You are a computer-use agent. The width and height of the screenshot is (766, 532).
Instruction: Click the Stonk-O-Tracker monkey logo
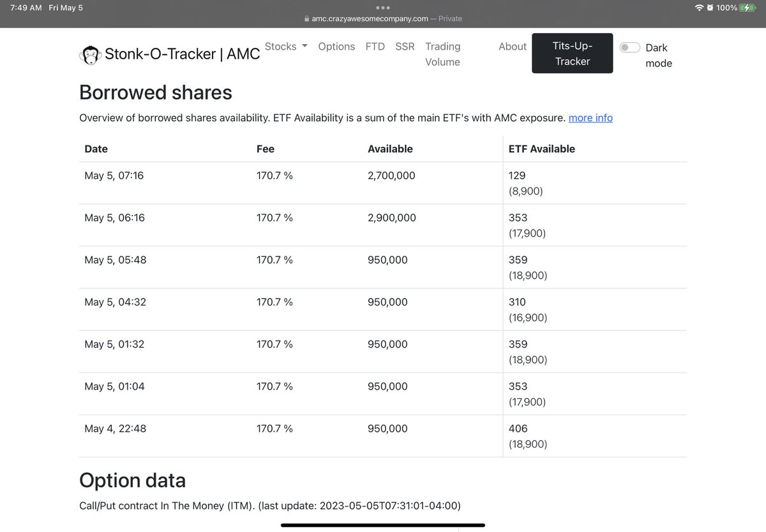(91, 55)
